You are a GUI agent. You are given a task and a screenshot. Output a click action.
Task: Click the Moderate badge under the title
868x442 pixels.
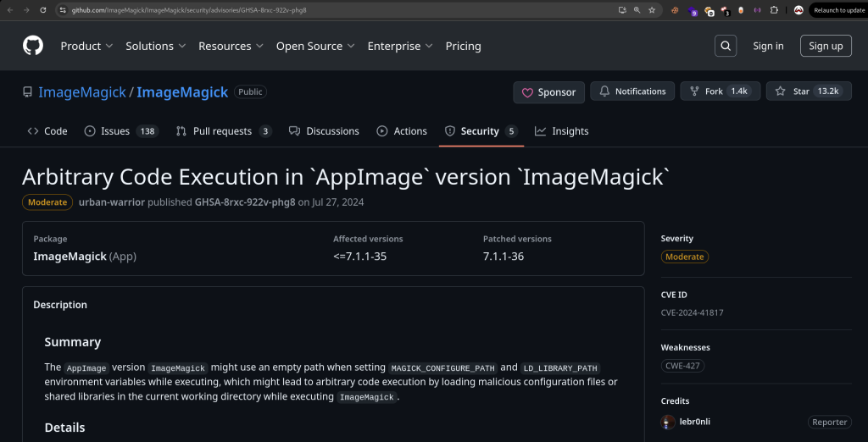pos(47,202)
